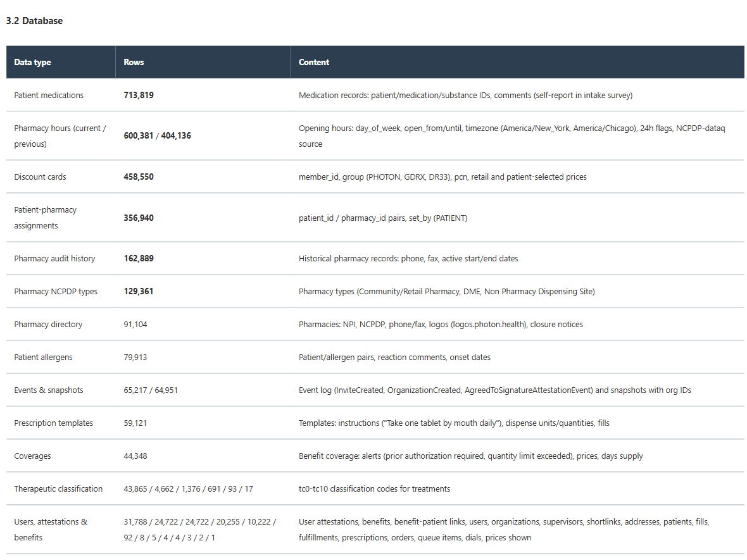The width and height of the screenshot is (747, 560).
Task: Select the 'Events & snapshots' cell
Action: point(49,390)
